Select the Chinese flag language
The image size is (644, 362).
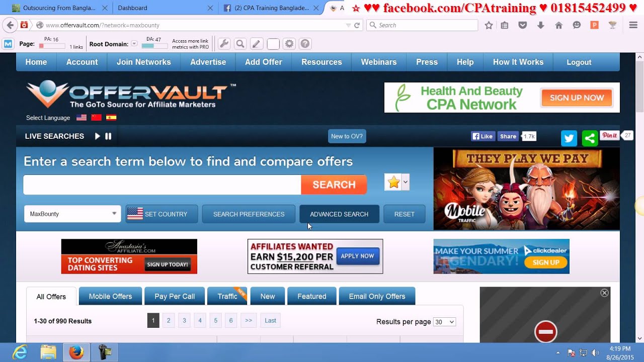pos(97,118)
